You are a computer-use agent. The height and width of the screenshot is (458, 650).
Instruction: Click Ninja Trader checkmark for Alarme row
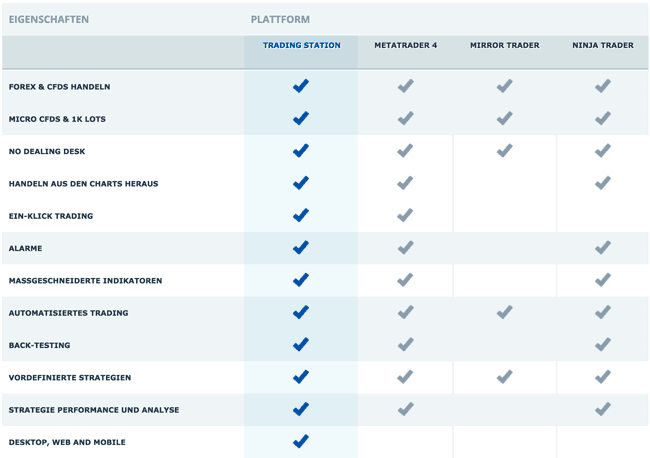(603, 247)
